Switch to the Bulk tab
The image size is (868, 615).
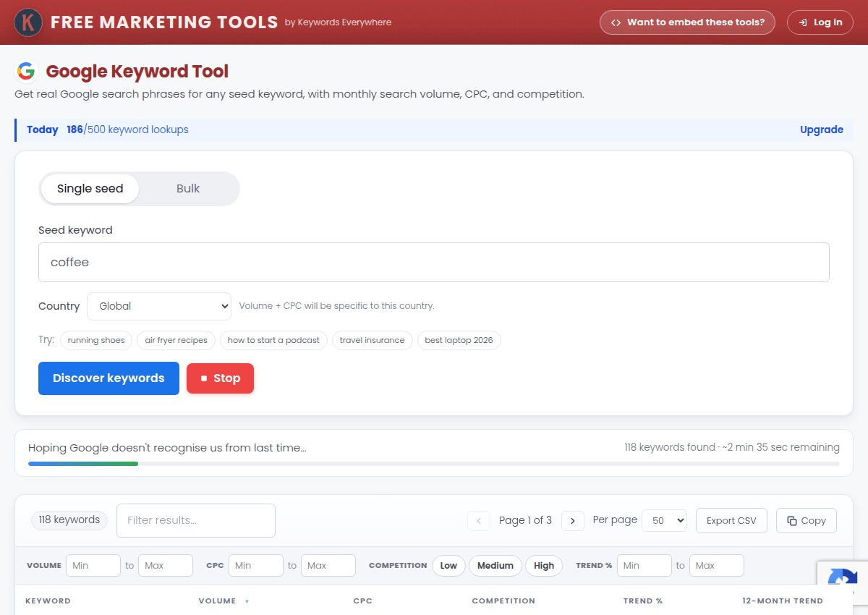(188, 189)
